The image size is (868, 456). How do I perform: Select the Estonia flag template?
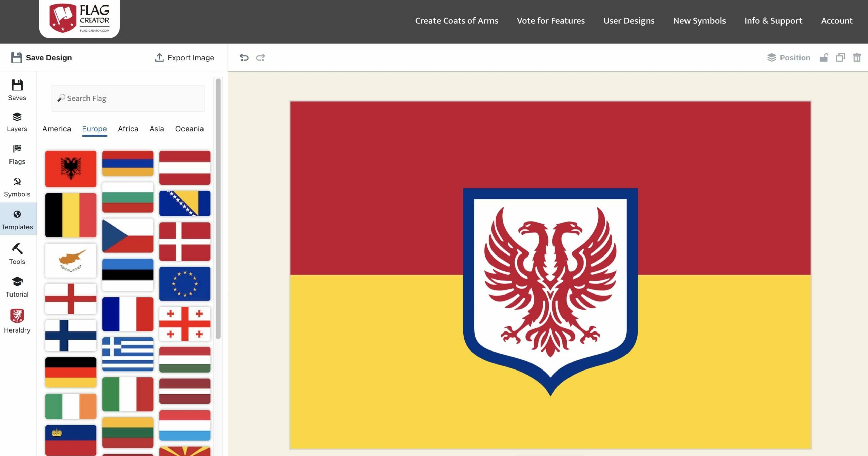coord(128,275)
